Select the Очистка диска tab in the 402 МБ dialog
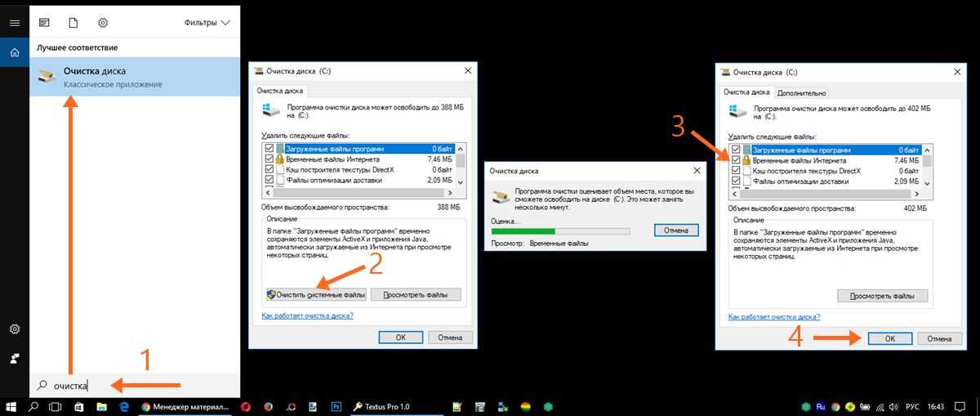Viewport: 980px width, 416px height. pos(747,92)
